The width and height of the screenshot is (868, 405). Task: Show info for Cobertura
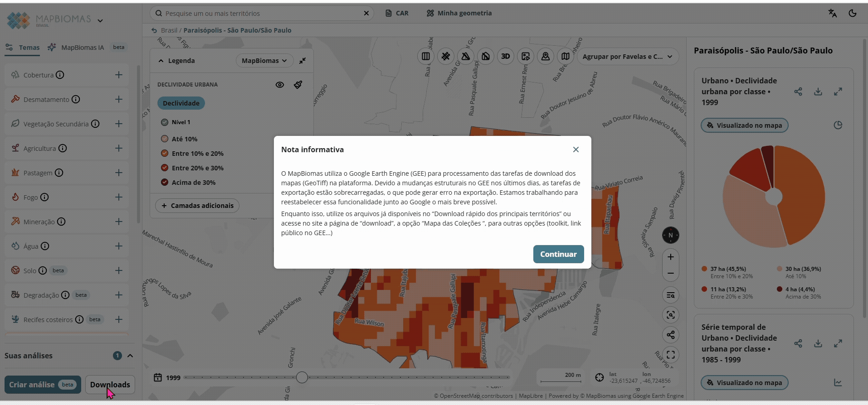click(x=60, y=75)
